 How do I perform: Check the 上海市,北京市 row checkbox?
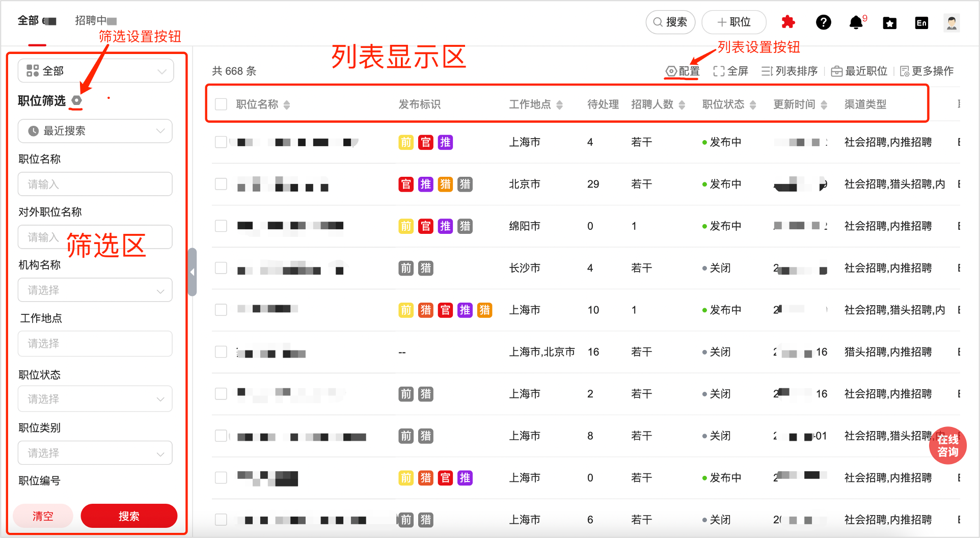[221, 352]
